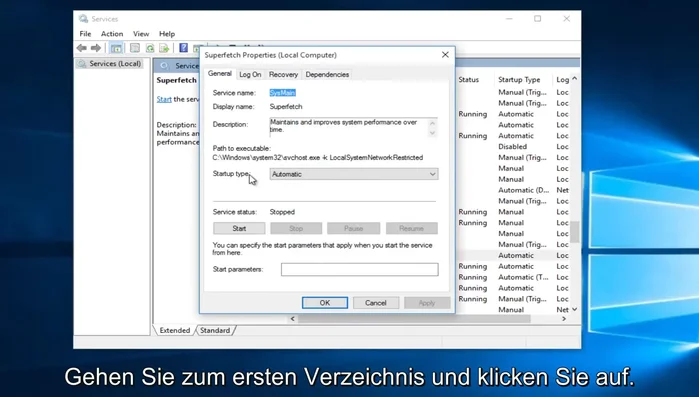Click OK in Superfetch Properties
Screen dimensions: 699x397
[325, 303]
